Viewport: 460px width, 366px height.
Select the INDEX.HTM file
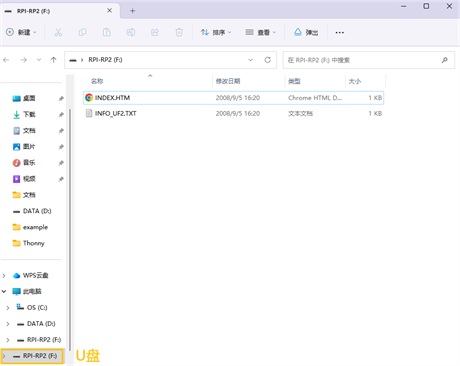click(x=233, y=98)
